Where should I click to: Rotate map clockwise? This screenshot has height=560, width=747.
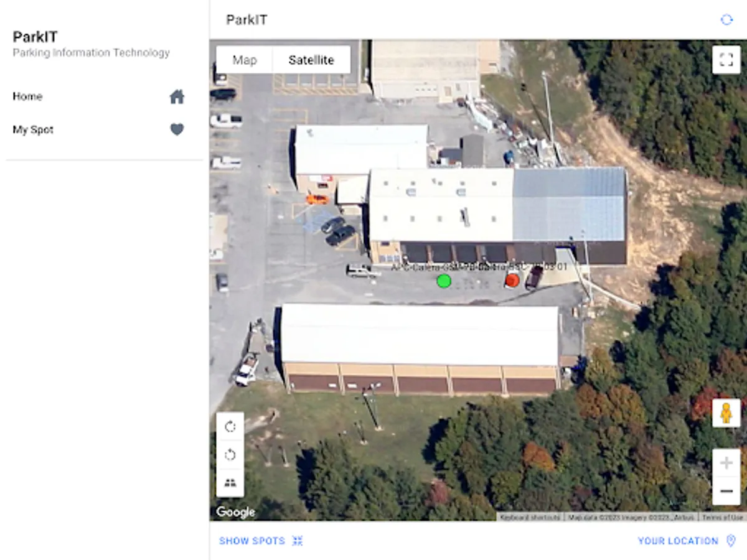[x=230, y=426]
